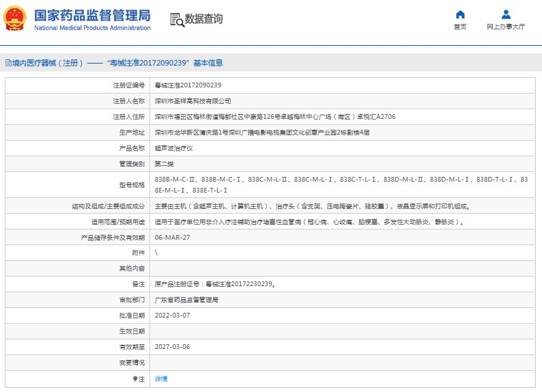Click the 型号规格 row label
The width and height of the screenshot is (542, 392).
[x=132, y=185]
